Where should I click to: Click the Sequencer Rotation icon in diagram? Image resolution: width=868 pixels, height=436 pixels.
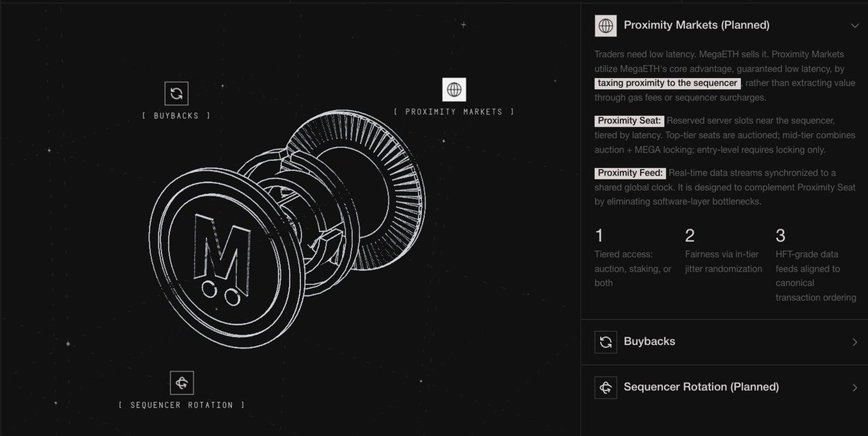click(x=182, y=383)
